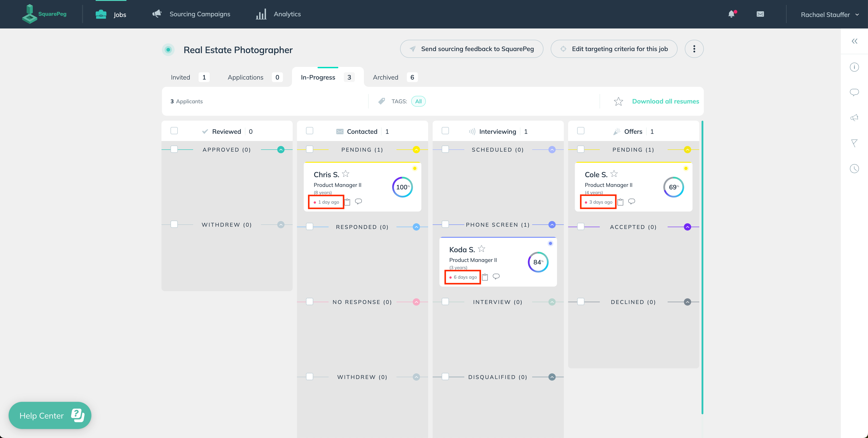The height and width of the screenshot is (438, 868).
Task: Check the Accepted (0) section checkbox
Action: click(581, 227)
